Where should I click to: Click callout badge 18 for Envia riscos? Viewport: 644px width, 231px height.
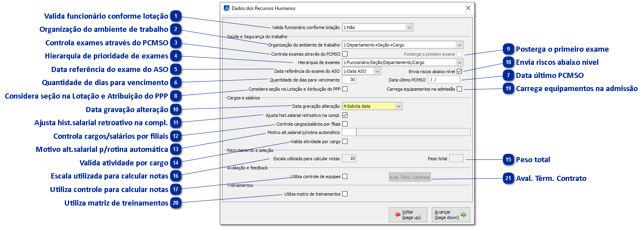(508, 62)
